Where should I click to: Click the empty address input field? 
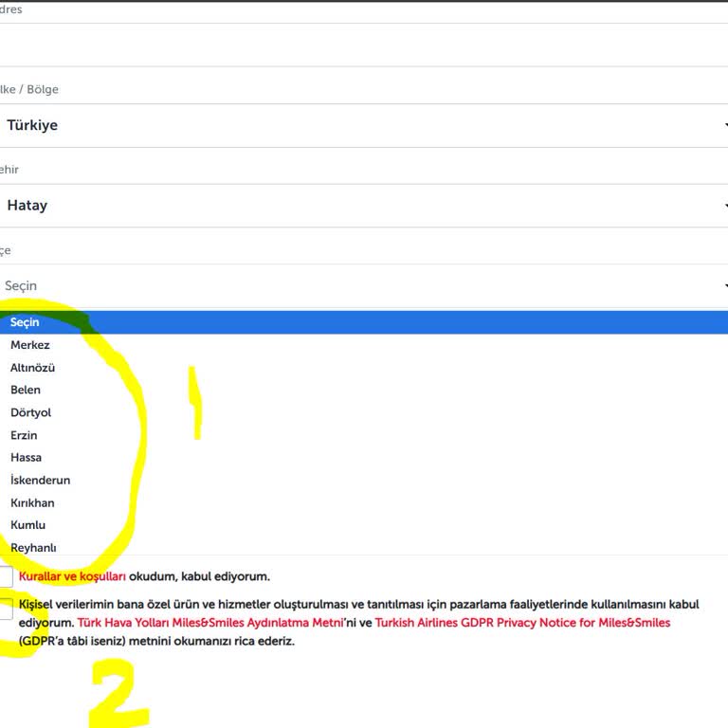(364, 45)
